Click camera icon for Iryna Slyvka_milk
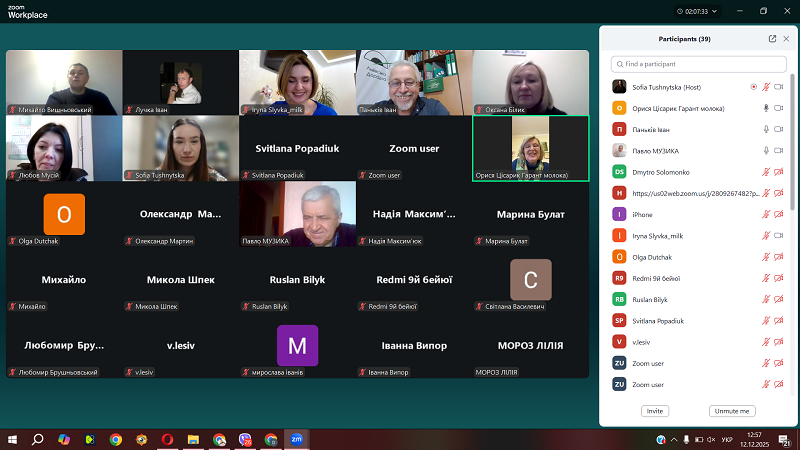The width and height of the screenshot is (800, 450). pos(779,235)
